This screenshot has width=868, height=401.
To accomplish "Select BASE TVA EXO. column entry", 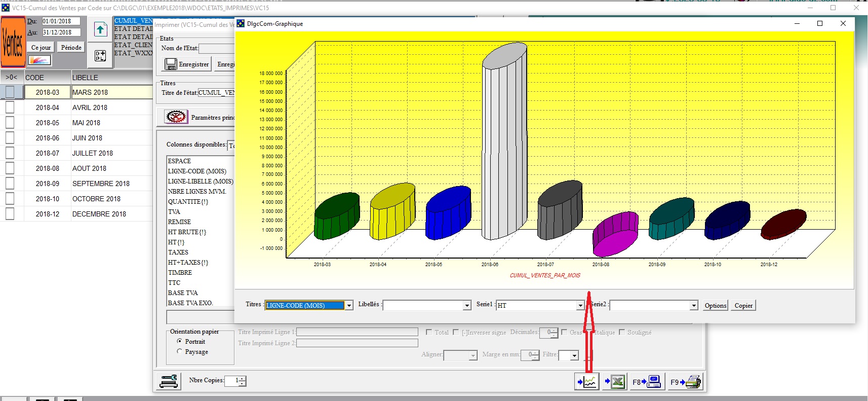I will 190,303.
